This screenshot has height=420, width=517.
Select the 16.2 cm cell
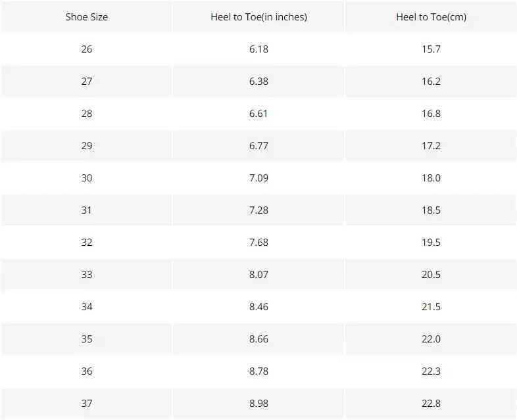point(431,82)
